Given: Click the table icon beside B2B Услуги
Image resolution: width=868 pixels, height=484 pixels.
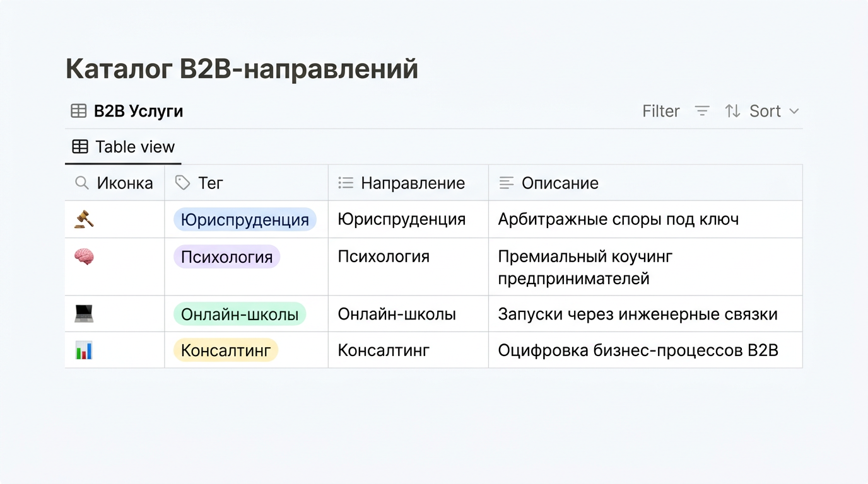Looking at the screenshot, I should [x=79, y=111].
